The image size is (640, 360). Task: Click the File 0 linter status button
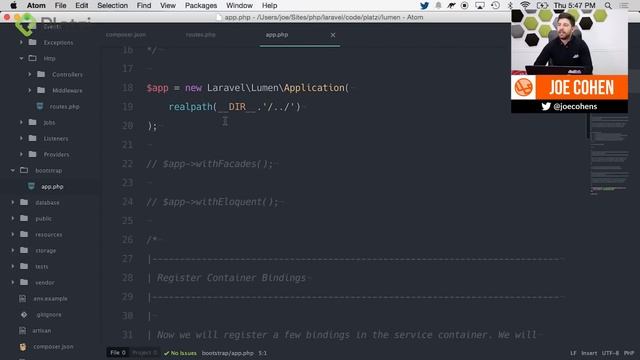click(x=118, y=353)
